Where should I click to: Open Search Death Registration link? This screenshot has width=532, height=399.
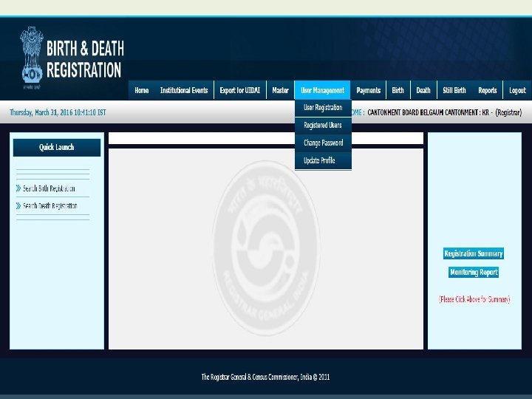click(x=50, y=206)
